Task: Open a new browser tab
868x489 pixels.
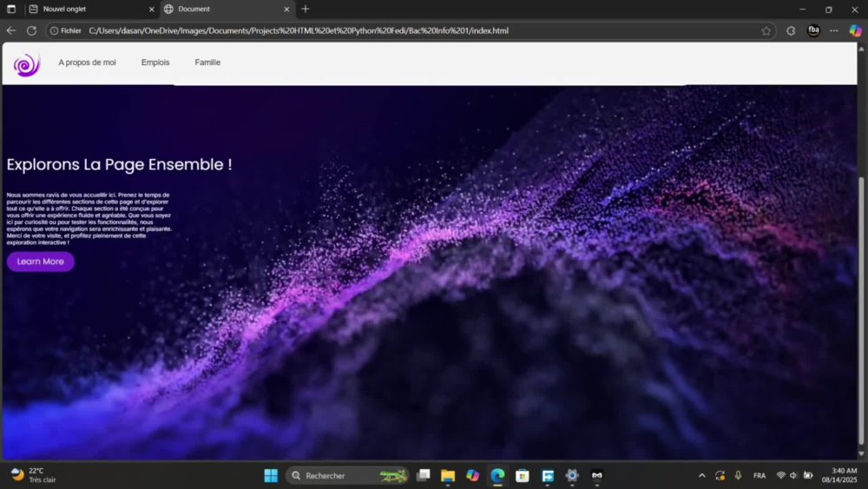Action: [305, 9]
